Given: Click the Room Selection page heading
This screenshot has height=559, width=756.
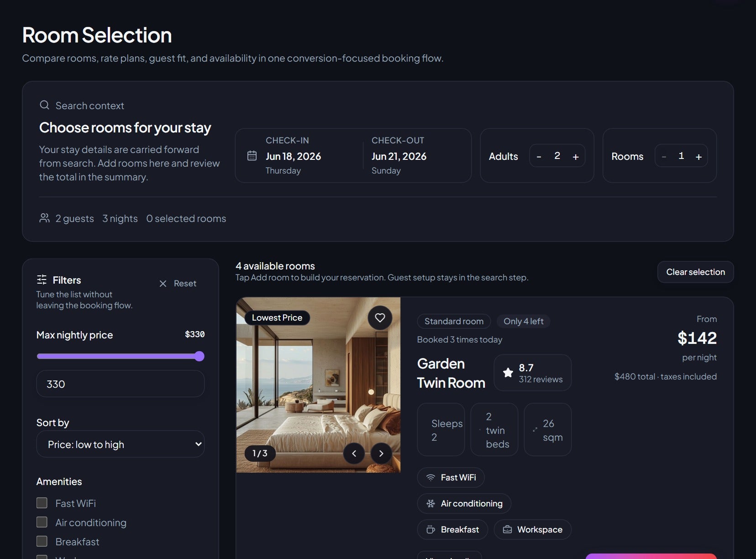Looking at the screenshot, I should click(97, 35).
